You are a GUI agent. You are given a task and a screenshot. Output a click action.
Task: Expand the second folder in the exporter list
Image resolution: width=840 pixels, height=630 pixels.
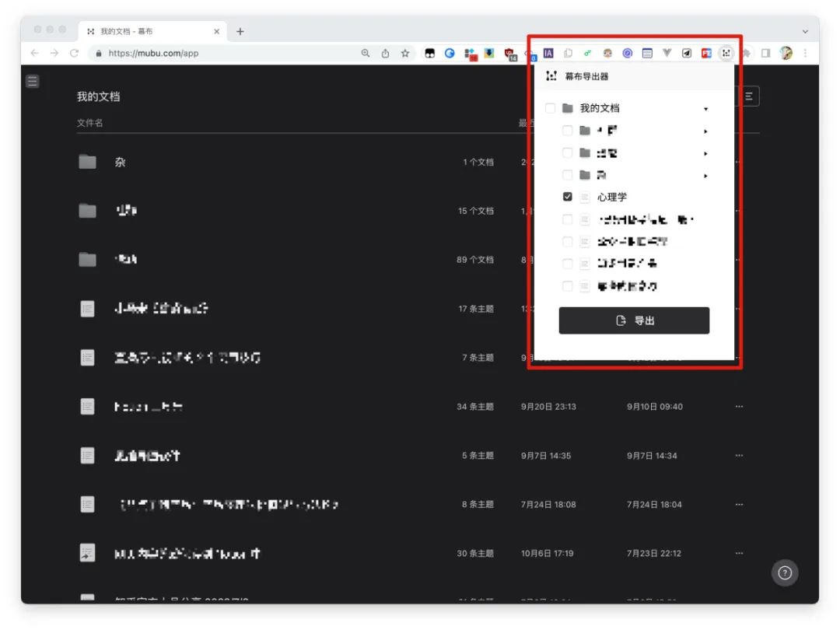(x=705, y=152)
